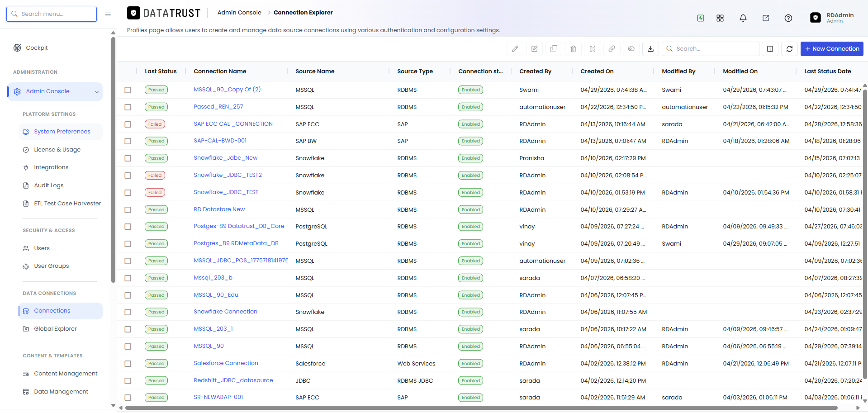Toggle the hamburger sidebar collapse button
The height and width of the screenshot is (413, 868).
pos(108,14)
